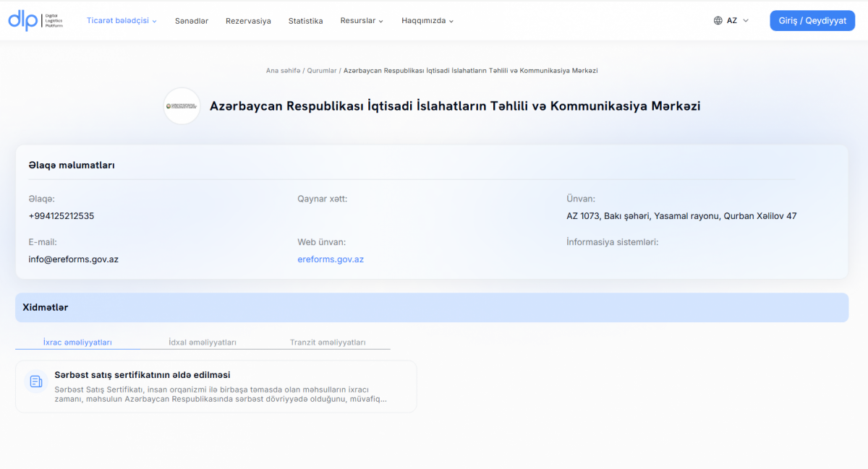Expand the Haqqımızda dropdown menu
The image size is (868, 469).
coord(427,21)
